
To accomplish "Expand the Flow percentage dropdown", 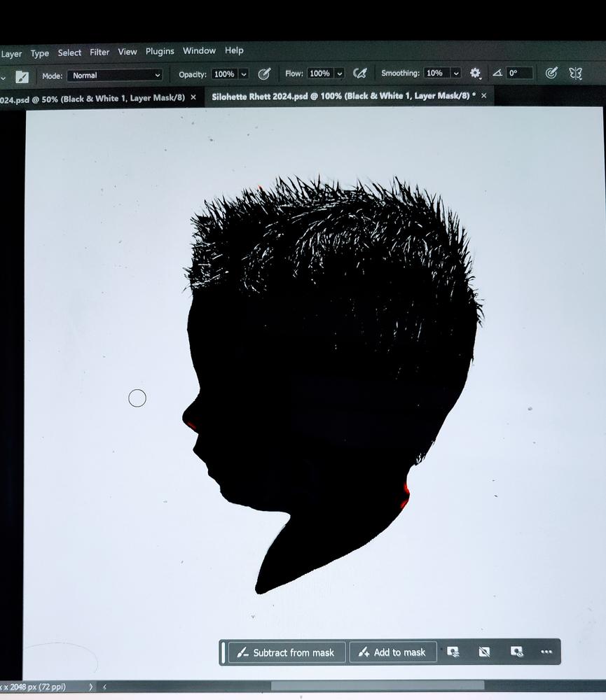I will [x=339, y=73].
